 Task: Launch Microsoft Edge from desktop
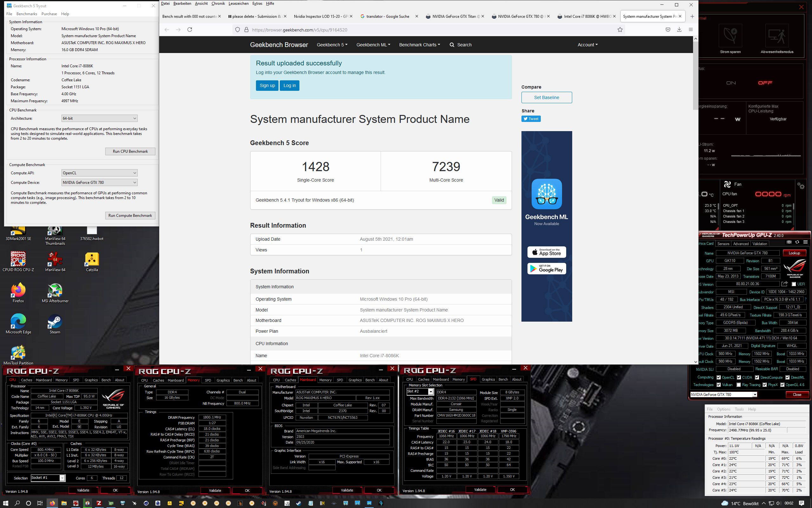[x=18, y=324]
